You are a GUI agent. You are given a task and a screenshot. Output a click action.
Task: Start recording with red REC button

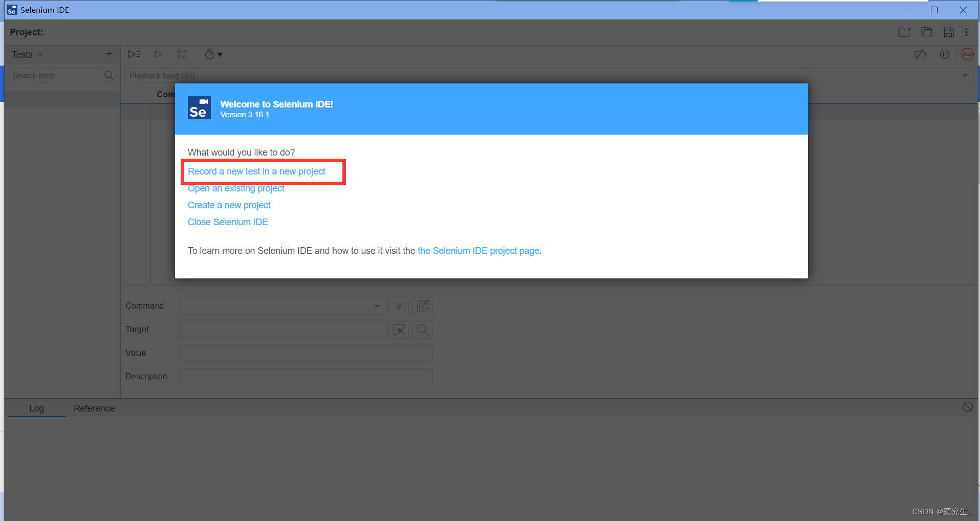967,54
